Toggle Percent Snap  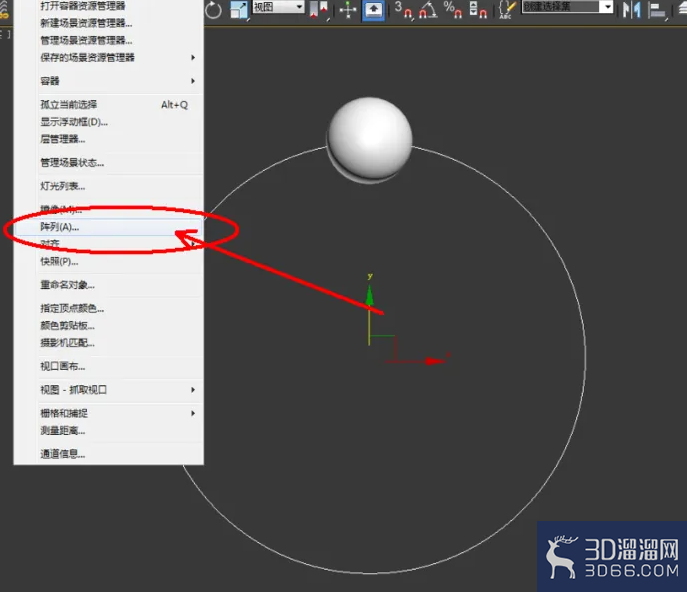pyautogui.click(x=453, y=10)
